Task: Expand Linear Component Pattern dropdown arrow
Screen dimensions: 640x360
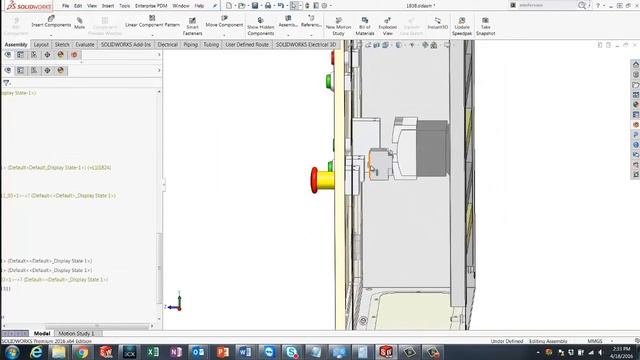Action: coord(152,35)
